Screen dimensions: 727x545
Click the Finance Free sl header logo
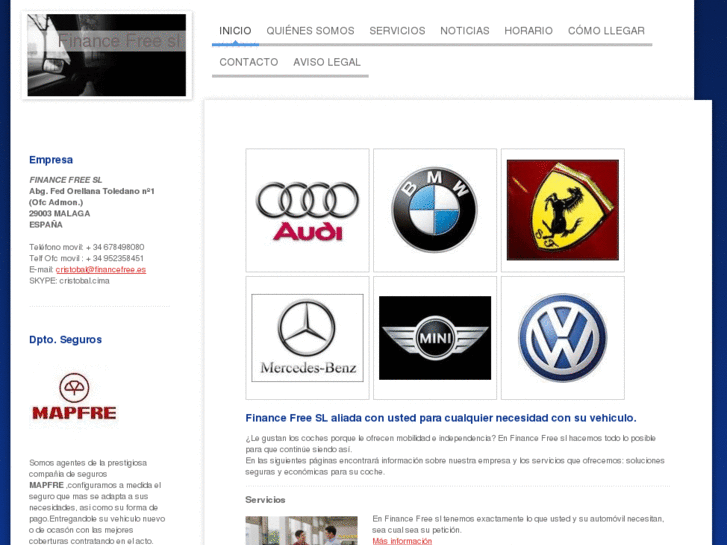click(107, 55)
